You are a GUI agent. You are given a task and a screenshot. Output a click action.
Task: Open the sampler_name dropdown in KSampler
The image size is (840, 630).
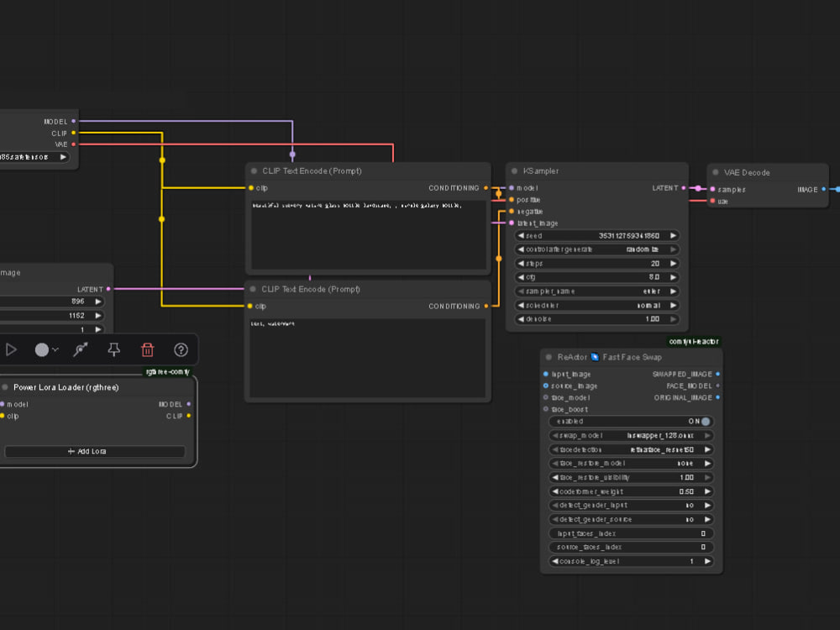(x=596, y=291)
